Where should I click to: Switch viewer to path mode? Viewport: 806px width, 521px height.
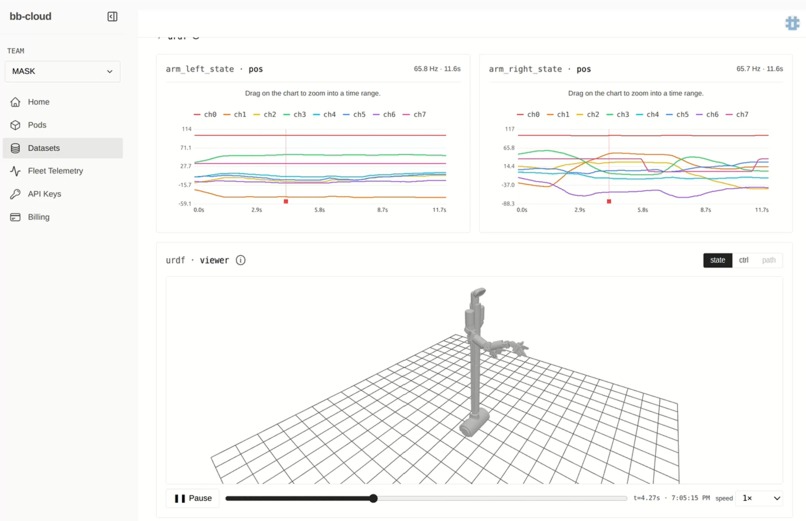pos(768,260)
